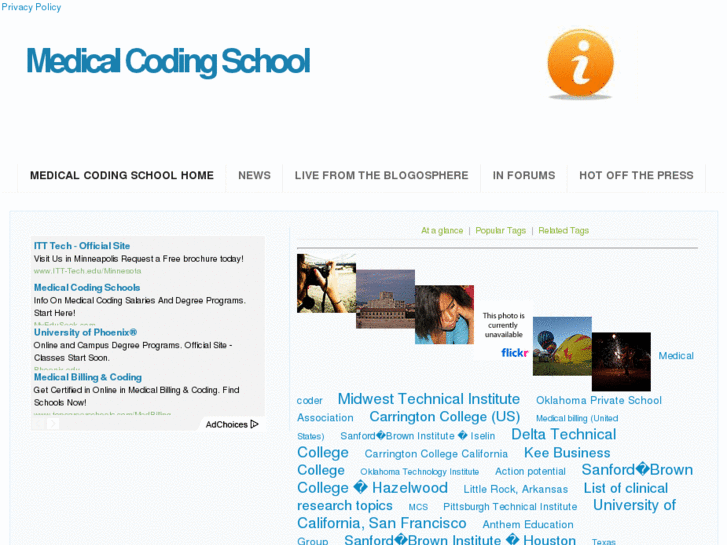Open the girl in blue shirt thumbnail
The height and width of the screenshot is (545, 727).
(x=444, y=314)
